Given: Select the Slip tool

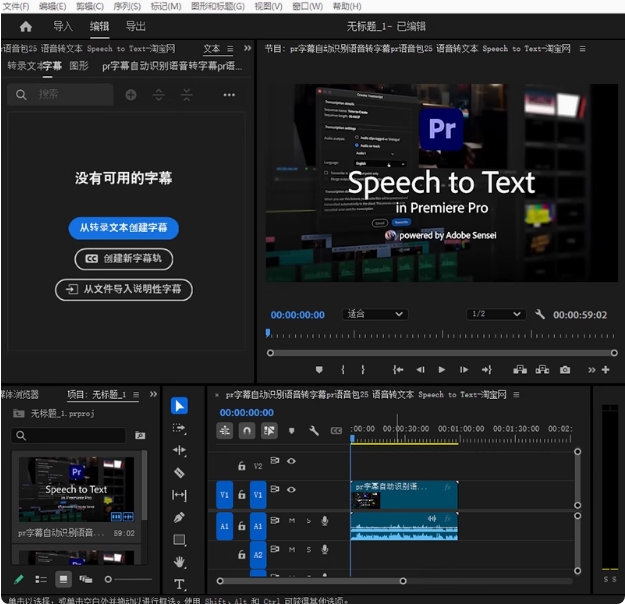Looking at the screenshot, I should pos(179,495).
